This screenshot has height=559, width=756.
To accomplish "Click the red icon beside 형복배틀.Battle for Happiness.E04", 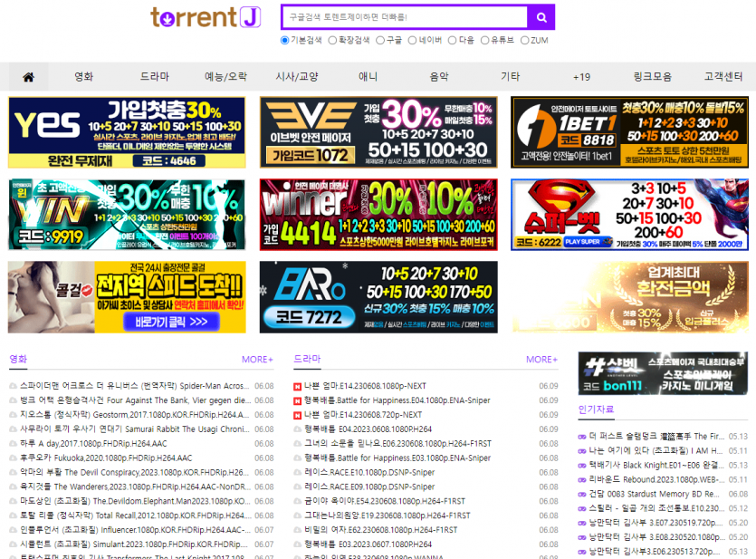I will [x=298, y=400].
